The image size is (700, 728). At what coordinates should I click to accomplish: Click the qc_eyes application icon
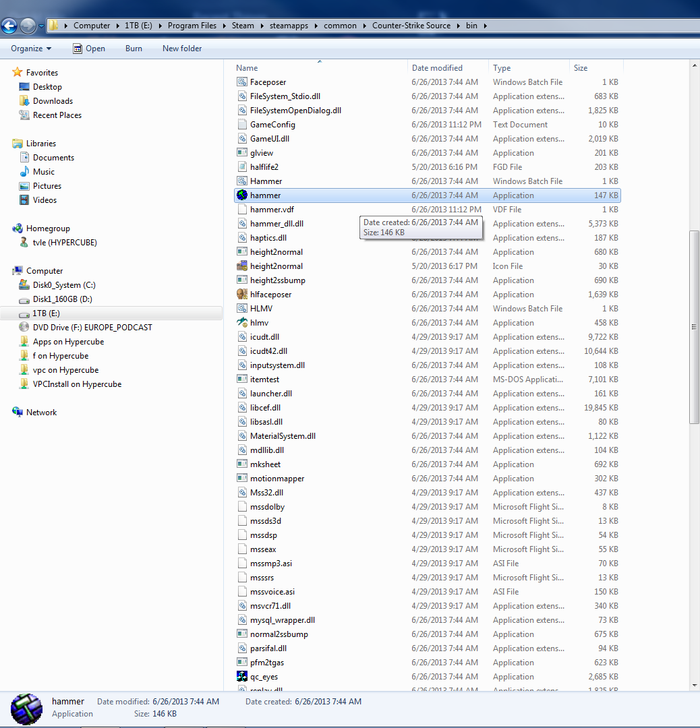(242, 677)
